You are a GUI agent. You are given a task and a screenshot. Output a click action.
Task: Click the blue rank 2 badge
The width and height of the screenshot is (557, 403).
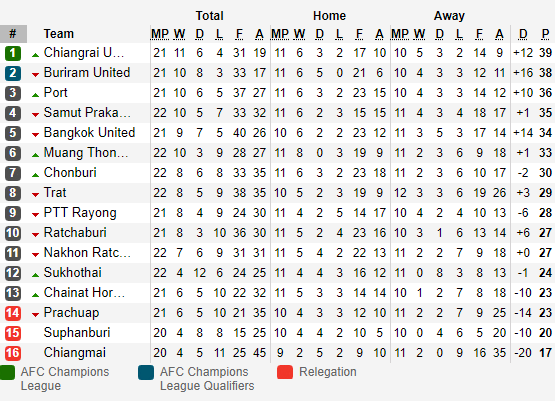click(13, 73)
